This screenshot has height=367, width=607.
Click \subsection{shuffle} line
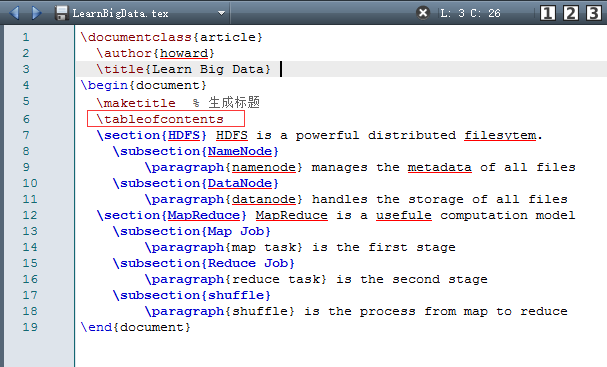tap(192, 295)
